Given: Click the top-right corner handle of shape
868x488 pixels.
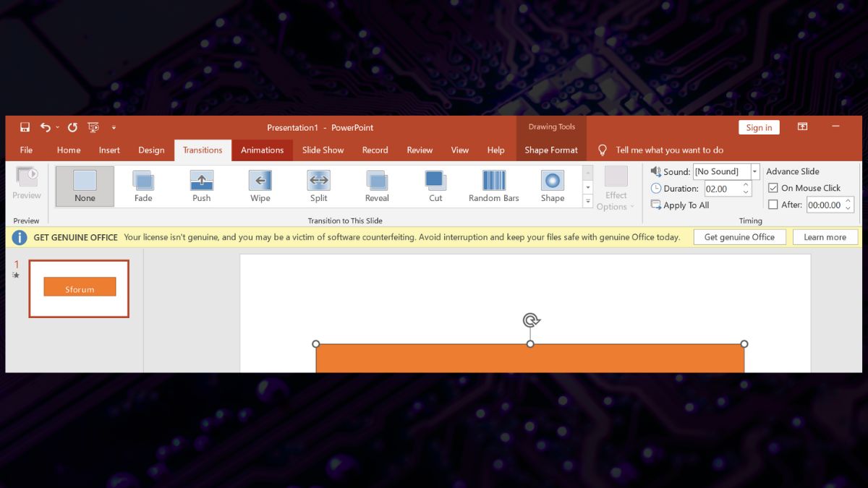Looking at the screenshot, I should tap(744, 344).
